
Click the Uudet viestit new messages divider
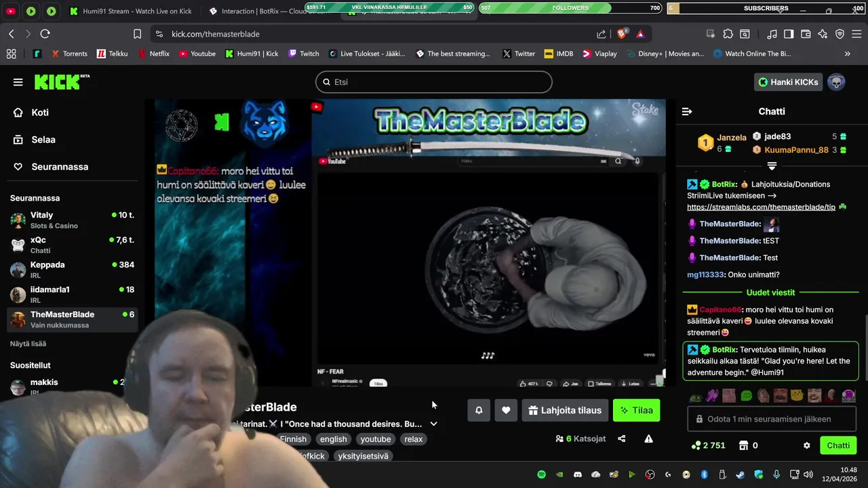click(771, 293)
